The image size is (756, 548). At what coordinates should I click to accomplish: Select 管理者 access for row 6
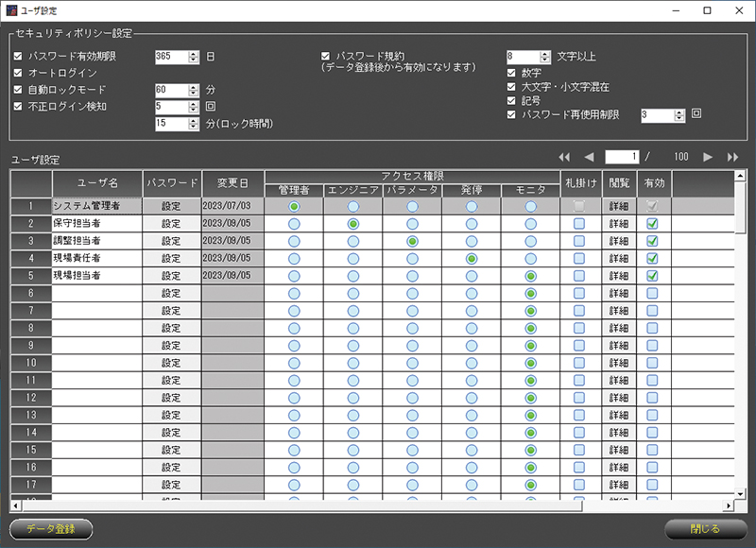294,294
